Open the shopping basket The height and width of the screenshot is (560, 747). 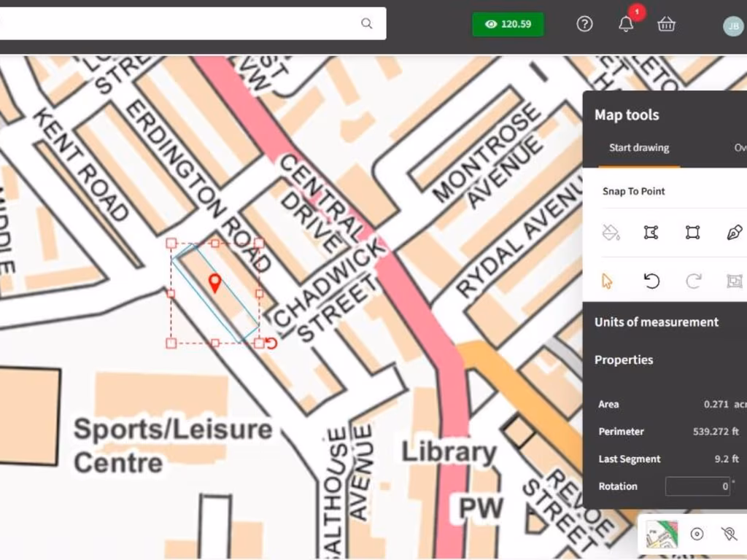point(666,24)
